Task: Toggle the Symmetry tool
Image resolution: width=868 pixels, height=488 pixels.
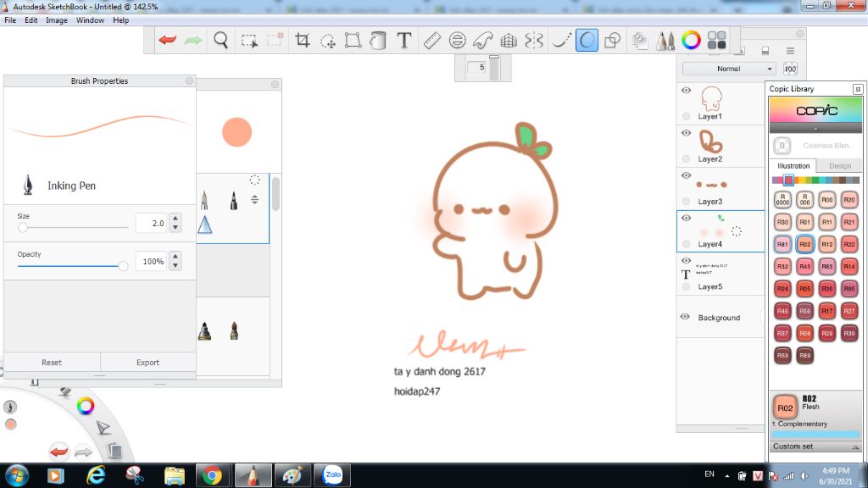Action: point(534,40)
